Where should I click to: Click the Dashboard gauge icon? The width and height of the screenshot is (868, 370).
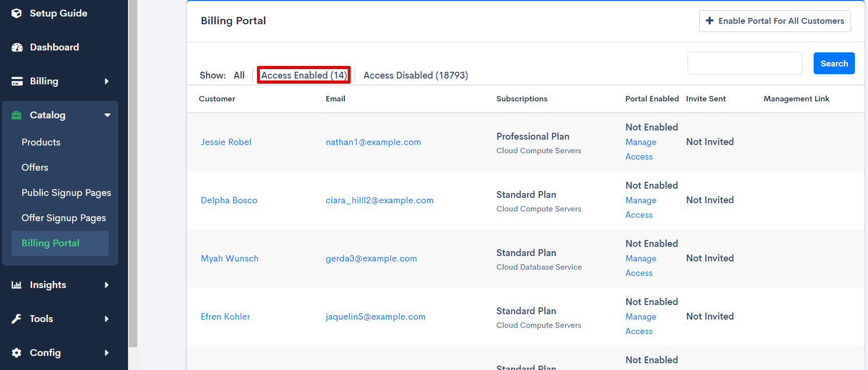[x=17, y=47]
